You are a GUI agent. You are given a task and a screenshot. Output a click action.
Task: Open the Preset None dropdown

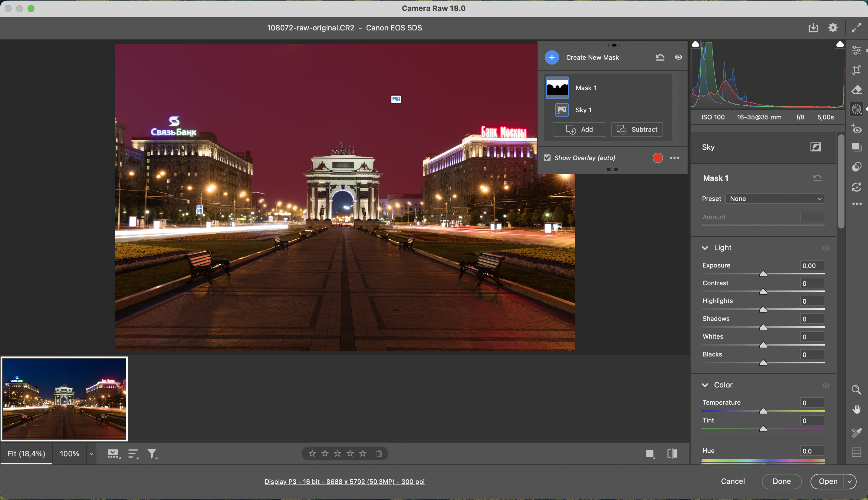[x=775, y=199]
